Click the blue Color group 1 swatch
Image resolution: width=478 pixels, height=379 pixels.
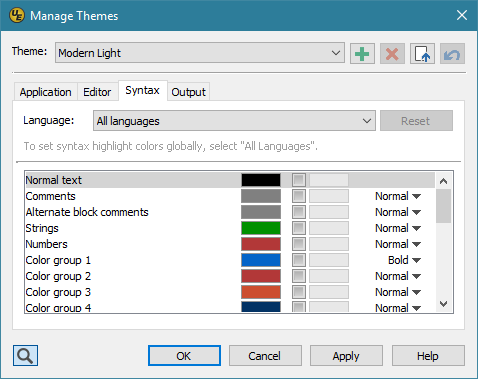tap(261, 260)
